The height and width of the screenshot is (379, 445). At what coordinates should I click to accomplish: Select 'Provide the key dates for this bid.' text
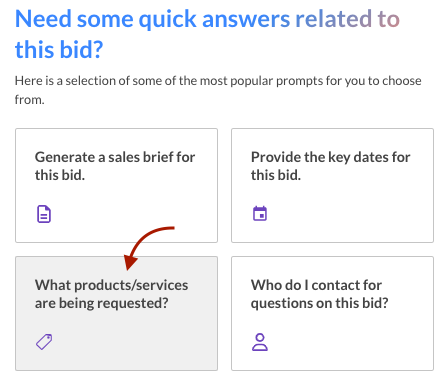tap(330, 166)
